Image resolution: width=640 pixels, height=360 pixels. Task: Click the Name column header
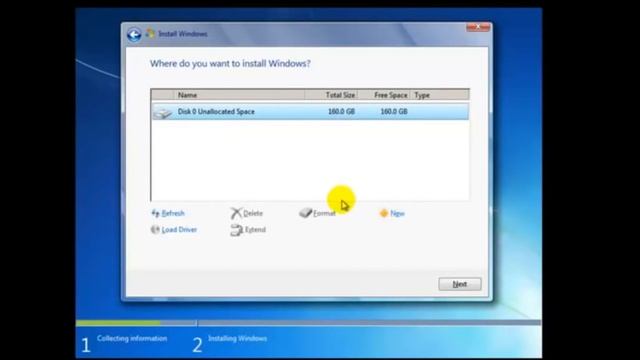click(240, 95)
